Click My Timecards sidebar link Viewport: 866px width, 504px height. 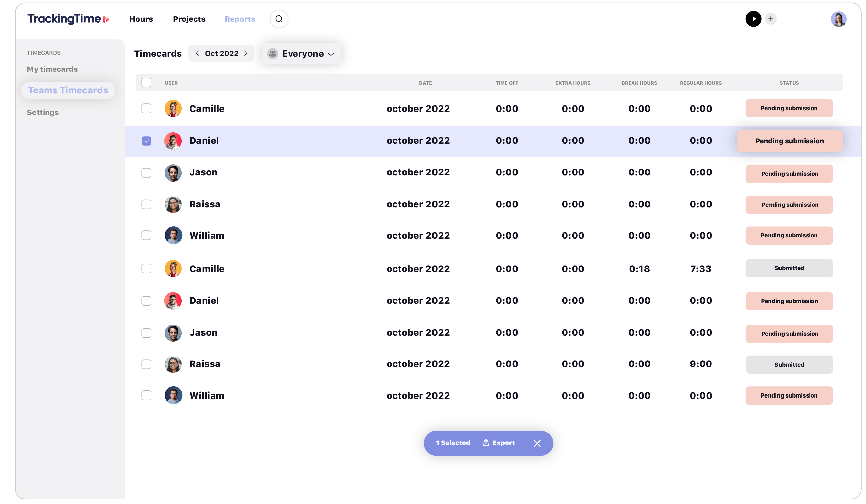[x=52, y=69]
